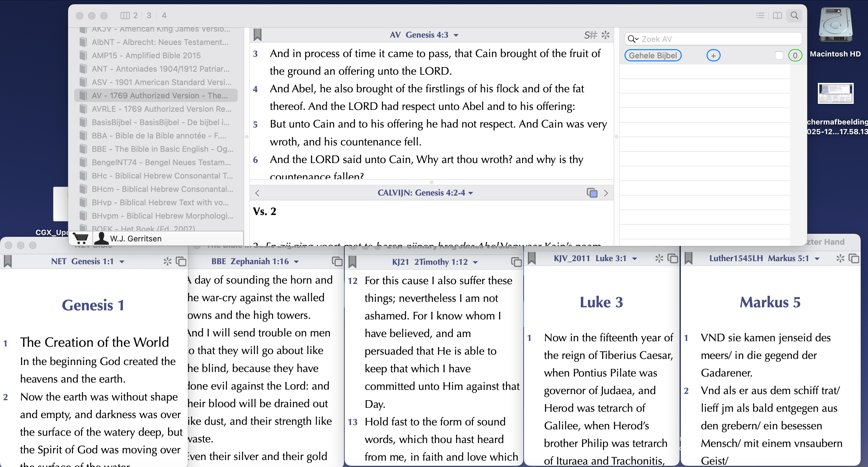
Task: Open AV Genesis 4:3 reference dropdown
Action: (x=456, y=35)
